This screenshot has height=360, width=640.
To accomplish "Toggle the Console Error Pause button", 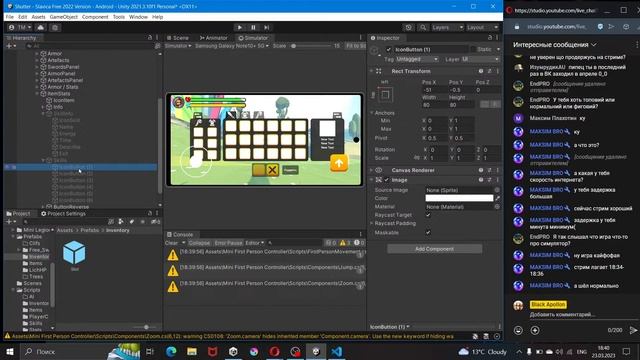I will click(x=228, y=243).
